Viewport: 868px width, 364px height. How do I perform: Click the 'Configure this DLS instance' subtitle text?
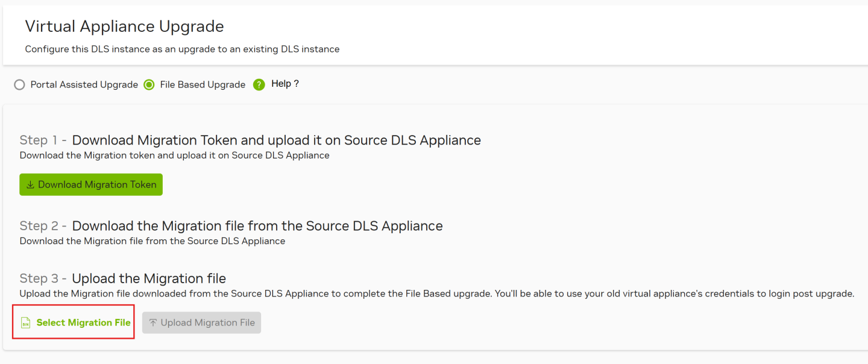point(182,49)
